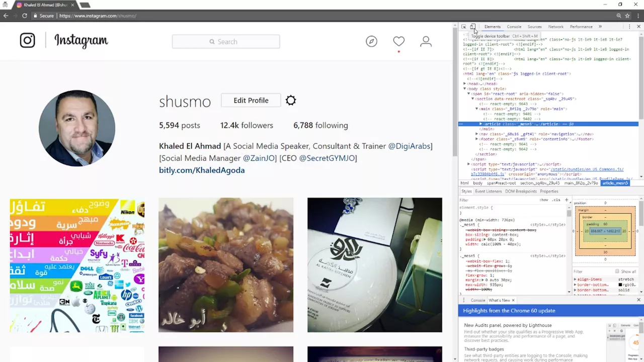Open the colorful brand logos post thumbnail

click(x=77, y=265)
